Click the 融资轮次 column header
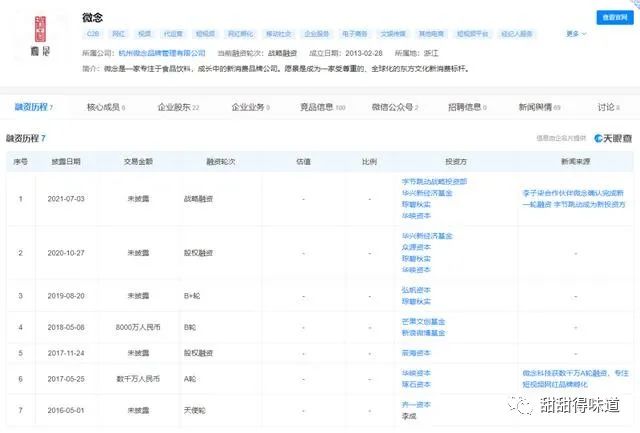The height and width of the screenshot is (433, 640). click(221, 162)
